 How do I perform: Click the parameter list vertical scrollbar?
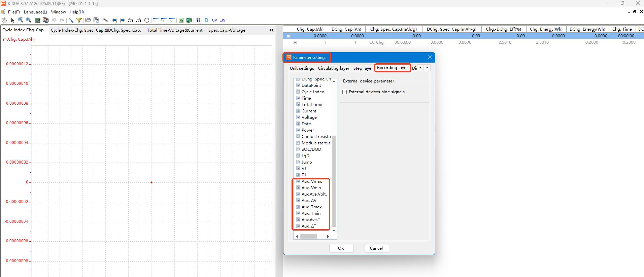(334, 182)
